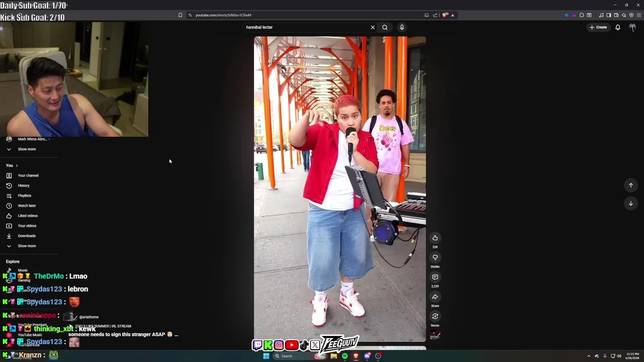The image size is (644, 362).
Task: Dislike the Short with thumbs-down icon
Action: [435, 257]
